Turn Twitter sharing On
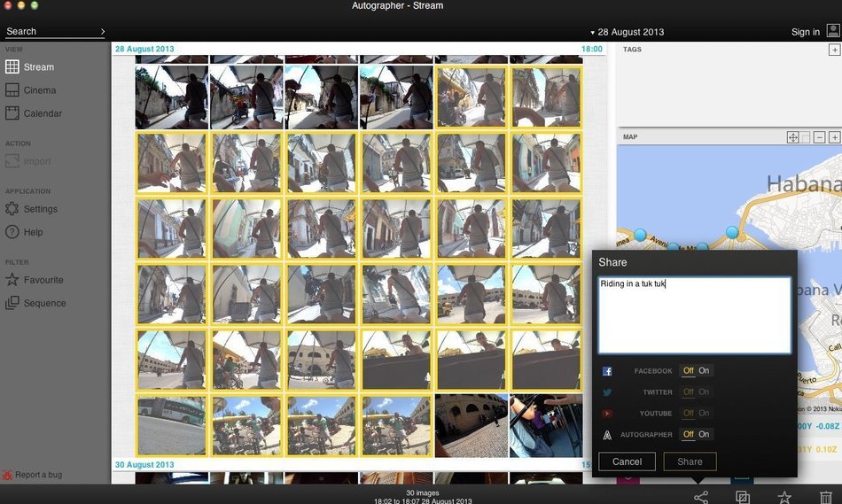Screen dimensions: 842x504 coord(704,392)
